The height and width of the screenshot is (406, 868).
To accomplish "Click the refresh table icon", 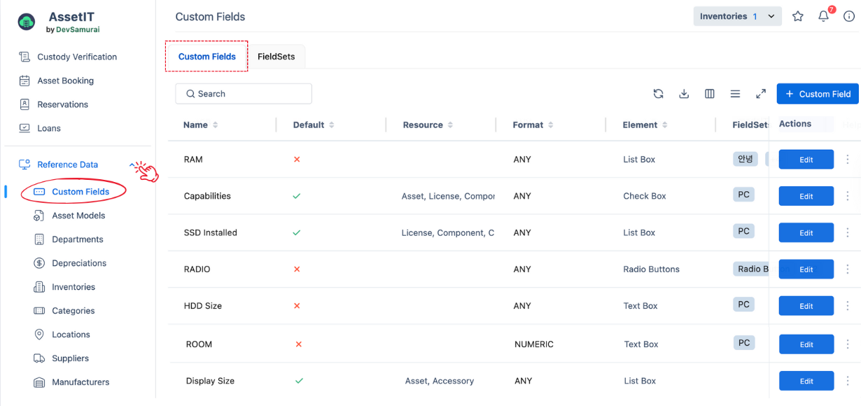I will pos(658,94).
